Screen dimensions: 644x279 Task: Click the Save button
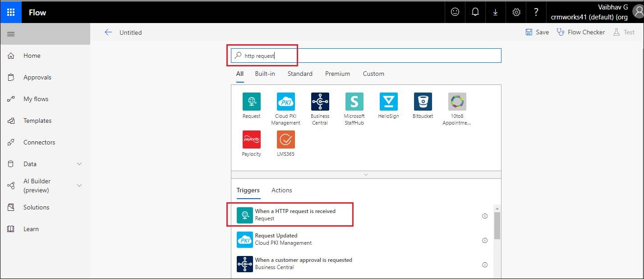click(x=537, y=32)
